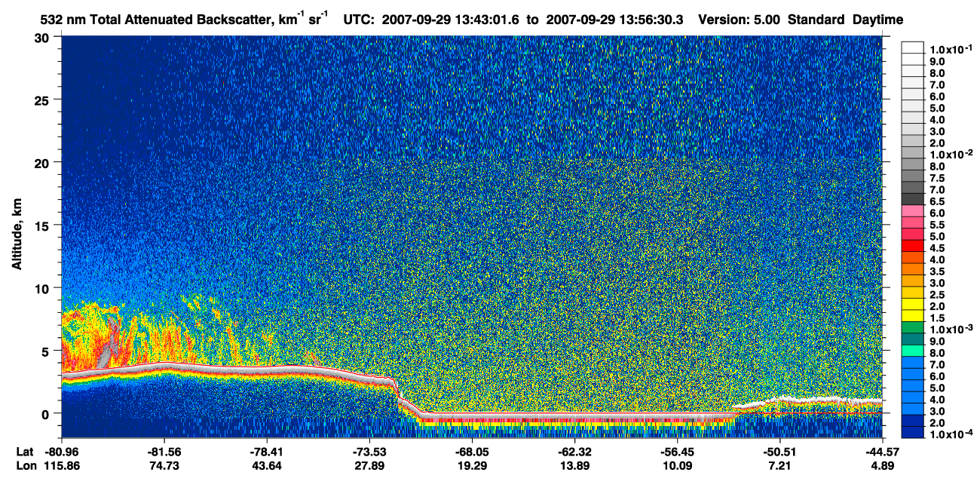980x503 pixels.
Task: Click longitude value '7.21'
Action: [779, 466]
